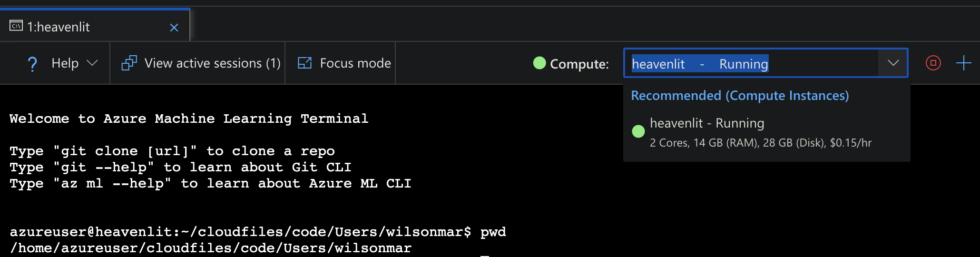
Task: Close the 1:heavenlit terminal tab
Action: click(x=174, y=28)
